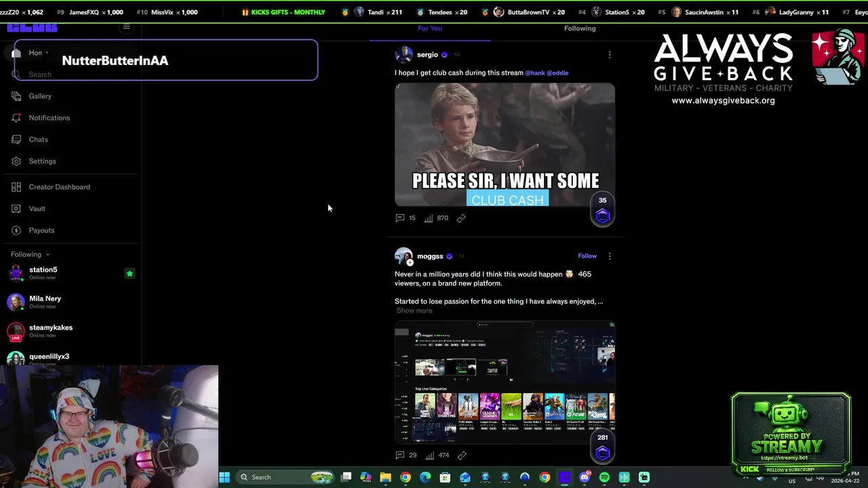Open more options on moggss's post

click(610, 256)
